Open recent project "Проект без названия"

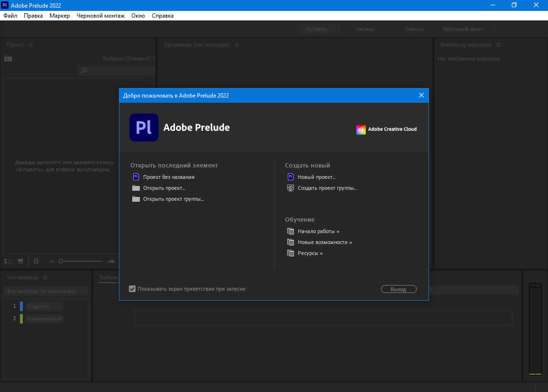168,177
